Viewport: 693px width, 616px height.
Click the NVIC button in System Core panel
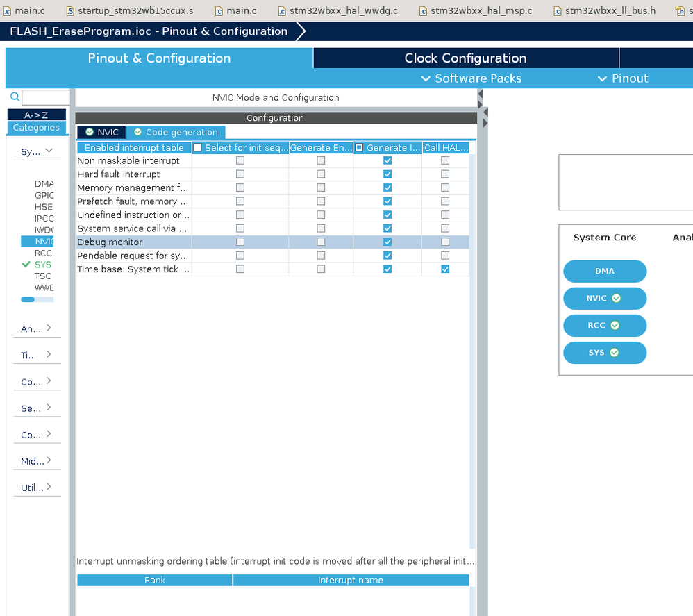coord(605,299)
